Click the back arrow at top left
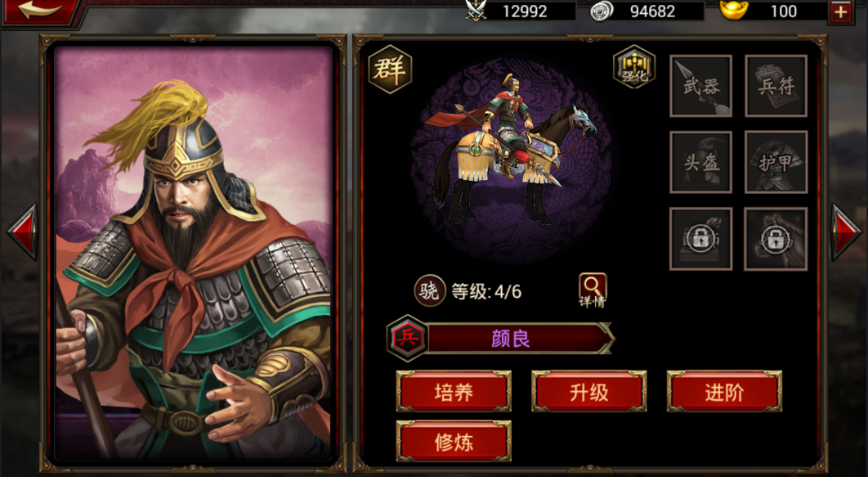The image size is (868, 477). pos(38,11)
